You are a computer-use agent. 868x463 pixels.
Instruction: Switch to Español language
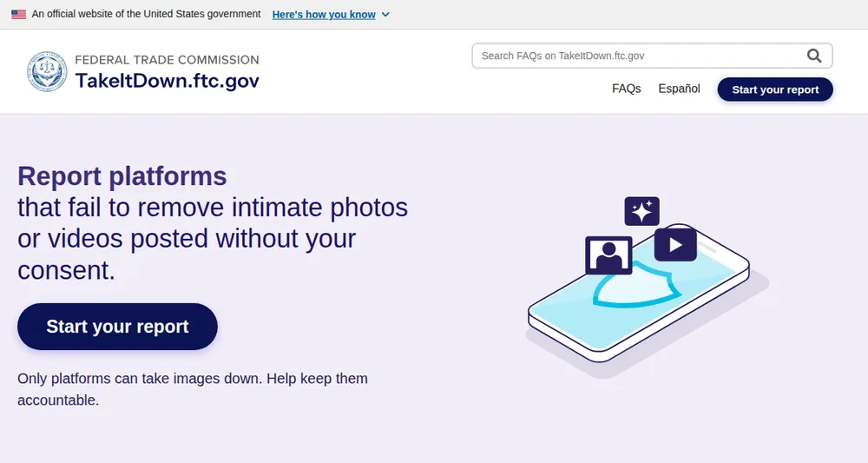coord(680,89)
